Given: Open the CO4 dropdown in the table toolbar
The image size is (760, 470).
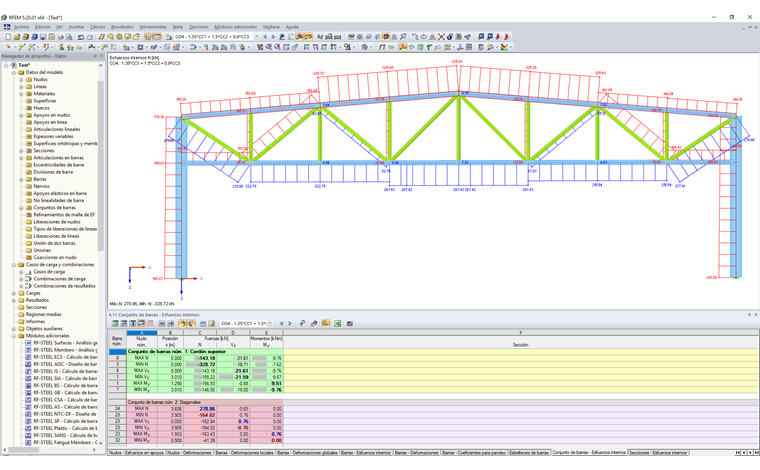Looking at the screenshot, I should 270,324.
